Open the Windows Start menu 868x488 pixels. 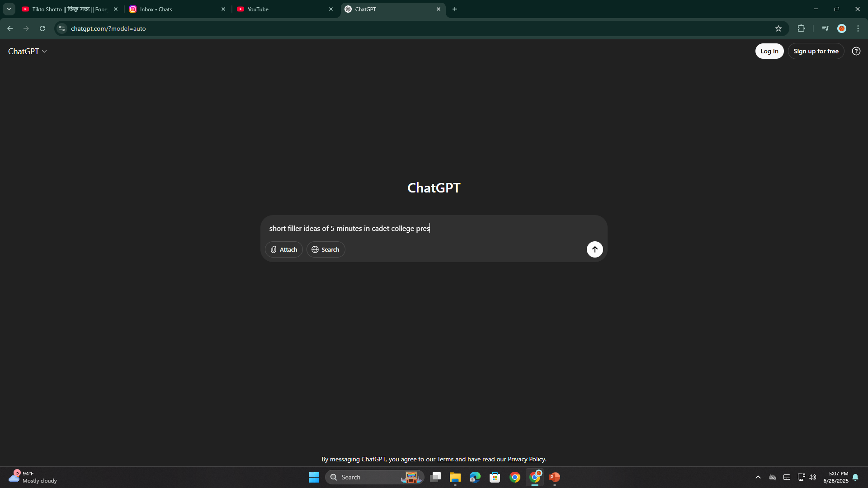(x=314, y=477)
